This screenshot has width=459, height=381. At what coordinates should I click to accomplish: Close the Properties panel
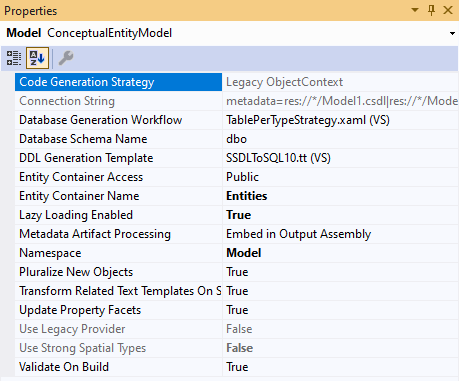point(448,10)
